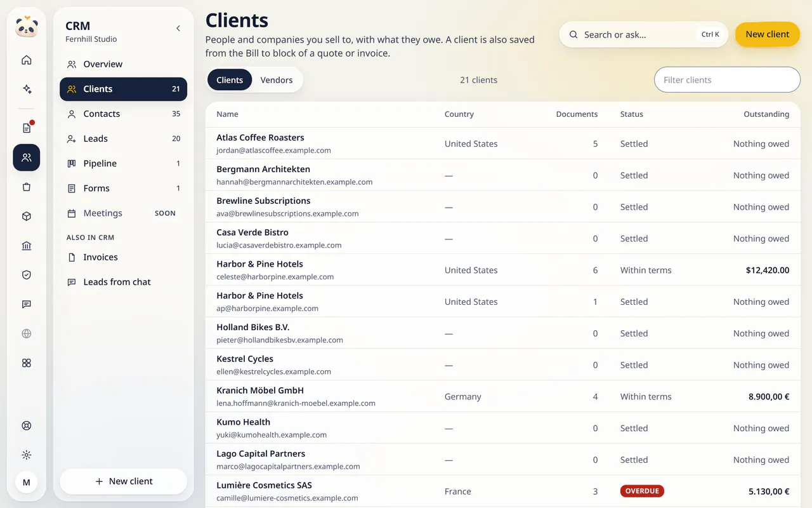Screen dimensions: 812x508
Task: Open Leads in the CRM sidebar
Action: (123, 138)
